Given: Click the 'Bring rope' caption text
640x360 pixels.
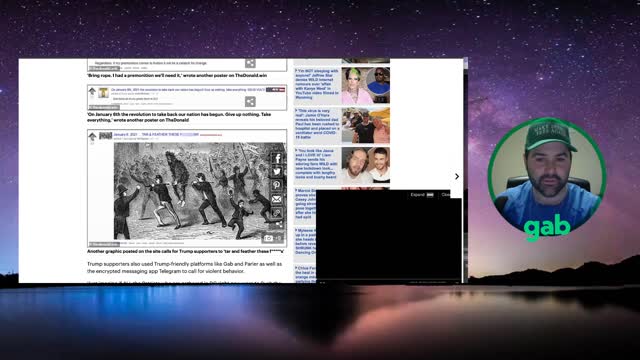Looking at the screenshot, I should 177,76.
